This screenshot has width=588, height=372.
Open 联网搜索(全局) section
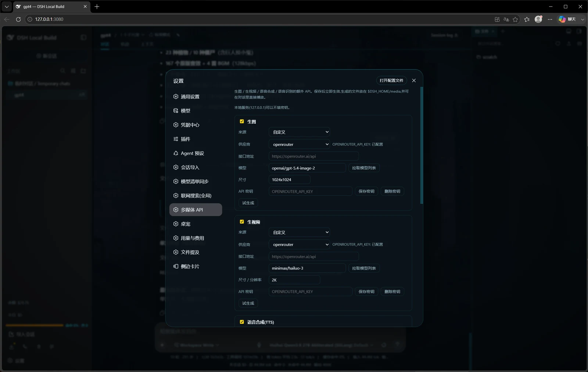pos(196,196)
